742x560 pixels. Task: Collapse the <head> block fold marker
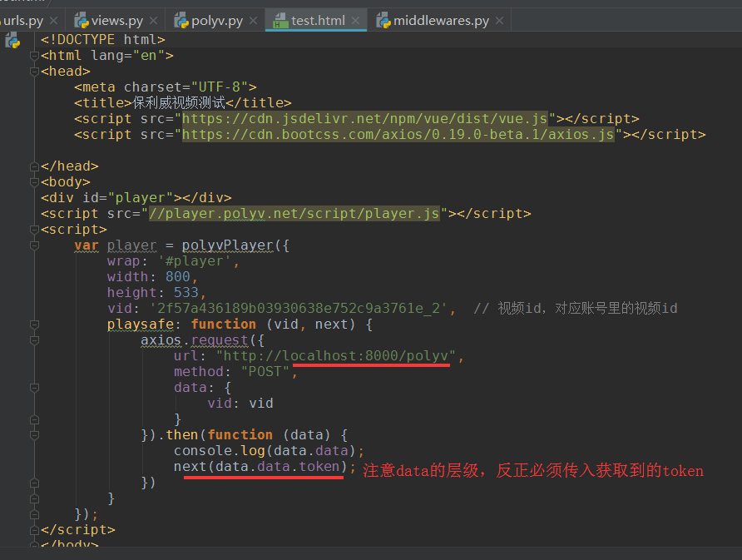[34, 72]
